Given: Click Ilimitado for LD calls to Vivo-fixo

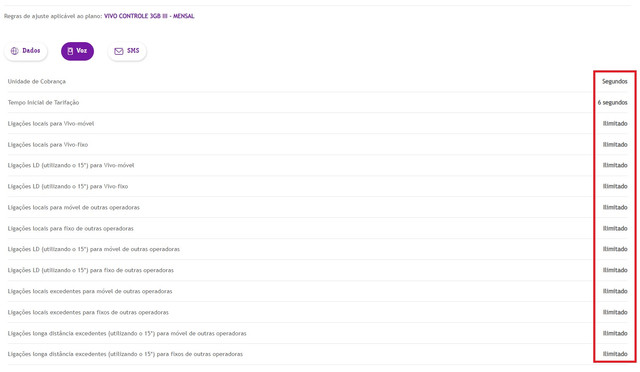Looking at the screenshot, I should pyautogui.click(x=615, y=187).
